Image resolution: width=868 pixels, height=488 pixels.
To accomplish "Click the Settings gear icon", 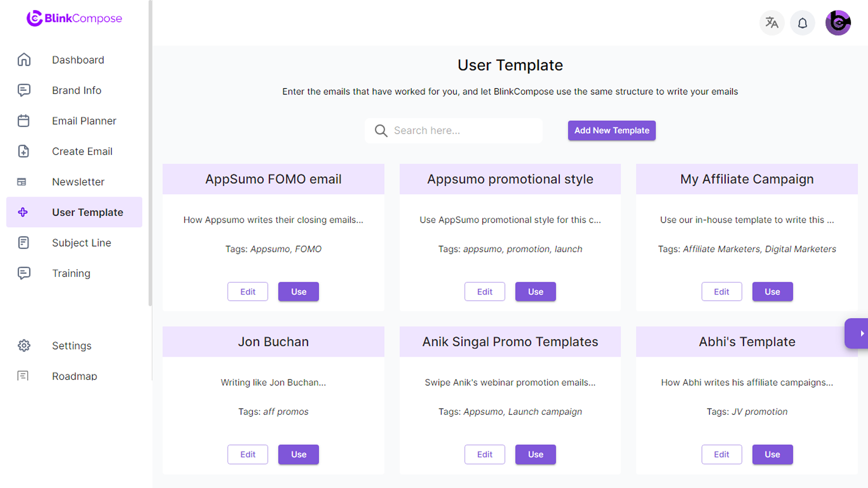I will point(24,346).
